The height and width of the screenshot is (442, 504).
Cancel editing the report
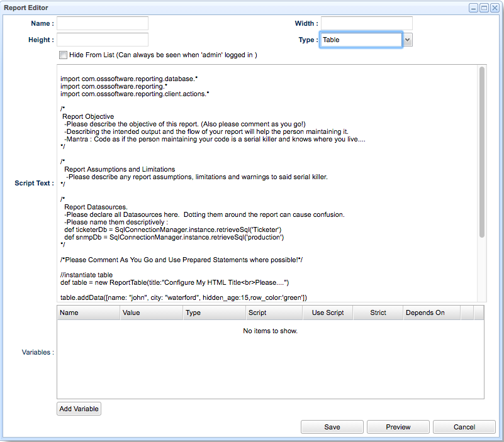click(x=464, y=427)
